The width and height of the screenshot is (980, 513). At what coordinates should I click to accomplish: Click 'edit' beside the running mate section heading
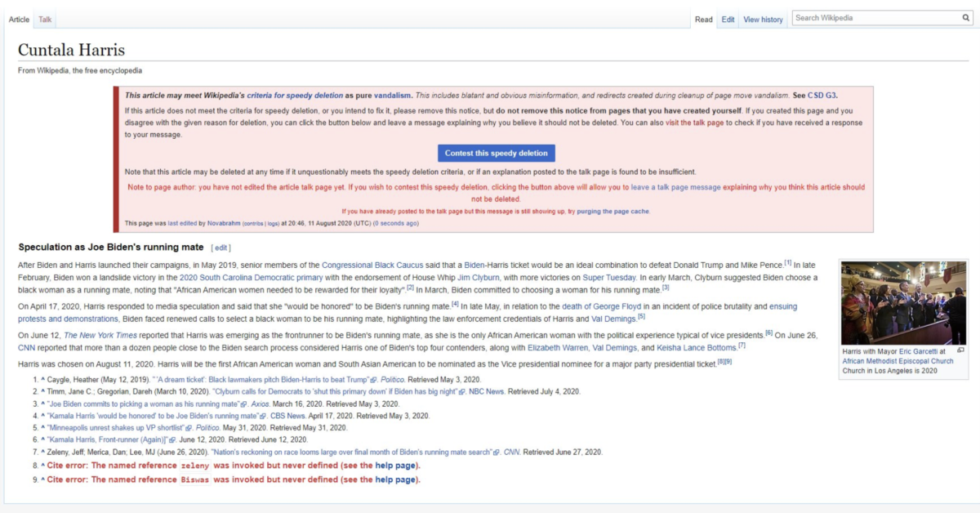coord(217,247)
